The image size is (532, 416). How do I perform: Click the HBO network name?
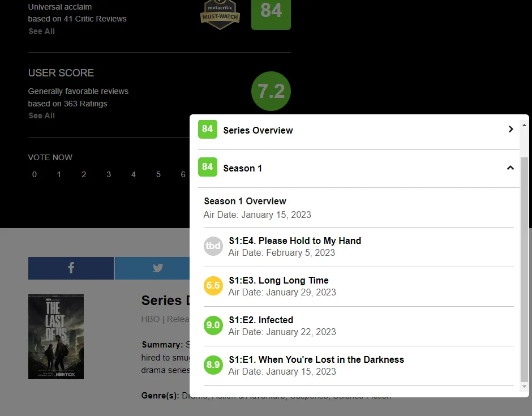point(151,319)
